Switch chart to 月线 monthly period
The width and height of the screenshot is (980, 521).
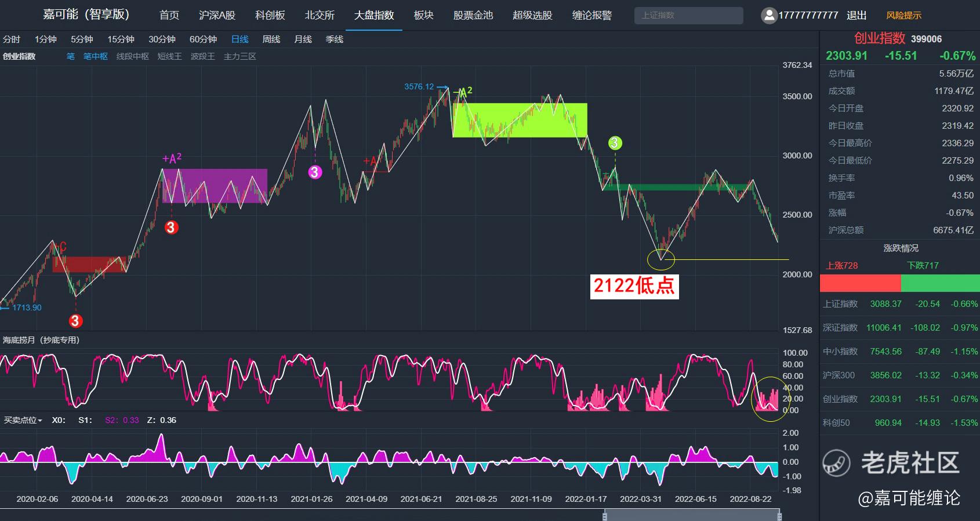(x=303, y=39)
